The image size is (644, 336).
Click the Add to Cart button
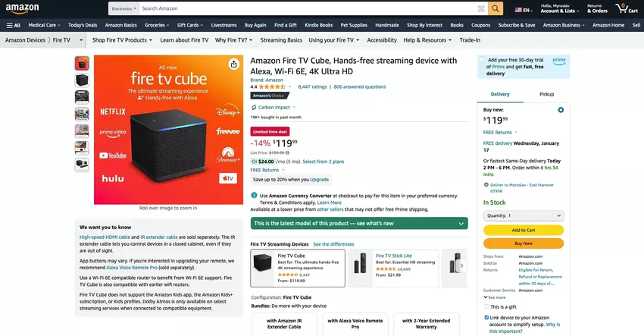coord(524,231)
